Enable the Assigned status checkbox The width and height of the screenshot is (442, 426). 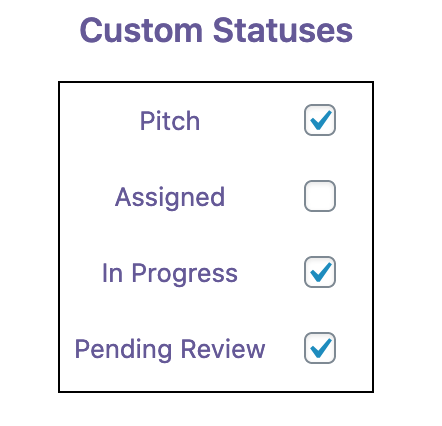[x=320, y=196]
